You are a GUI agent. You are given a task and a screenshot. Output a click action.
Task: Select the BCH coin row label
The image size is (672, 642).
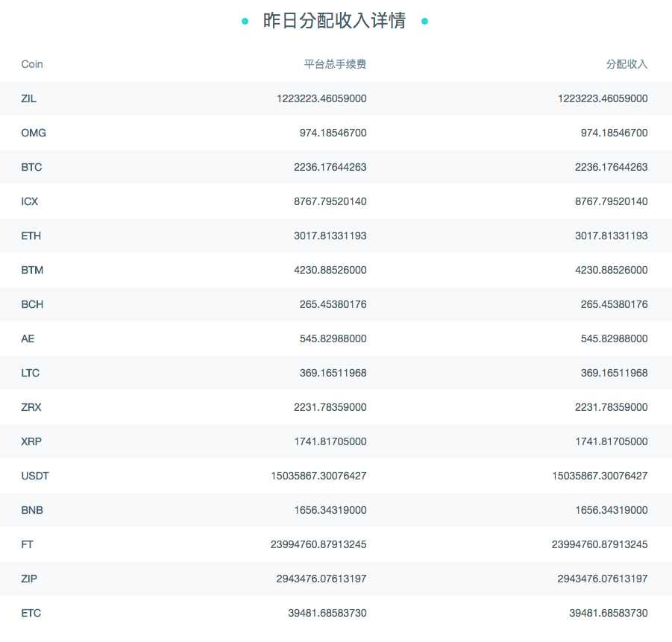coord(32,304)
